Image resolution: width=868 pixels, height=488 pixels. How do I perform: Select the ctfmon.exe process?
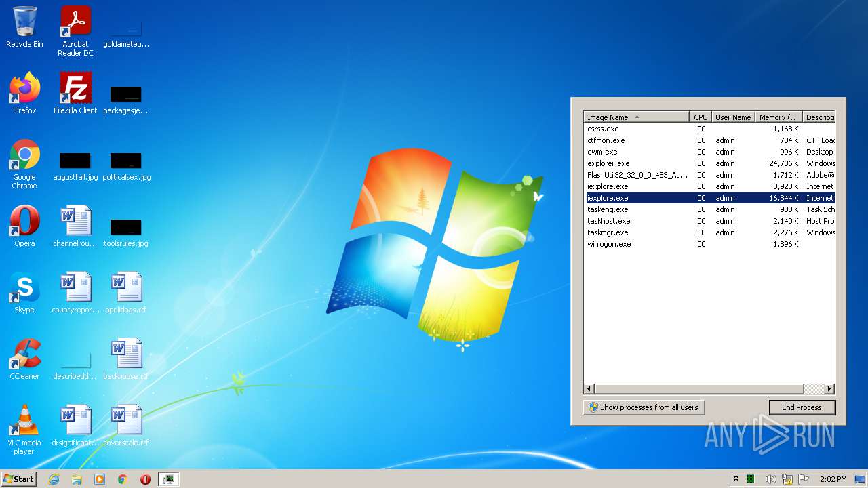[710, 140]
